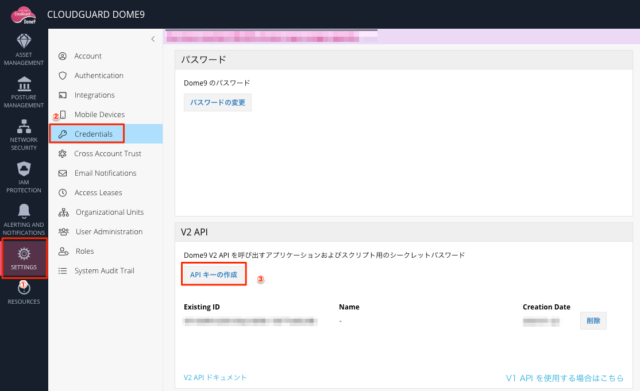Click the Email Notifications envelope icon
The image size is (640, 391).
click(x=62, y=173)
